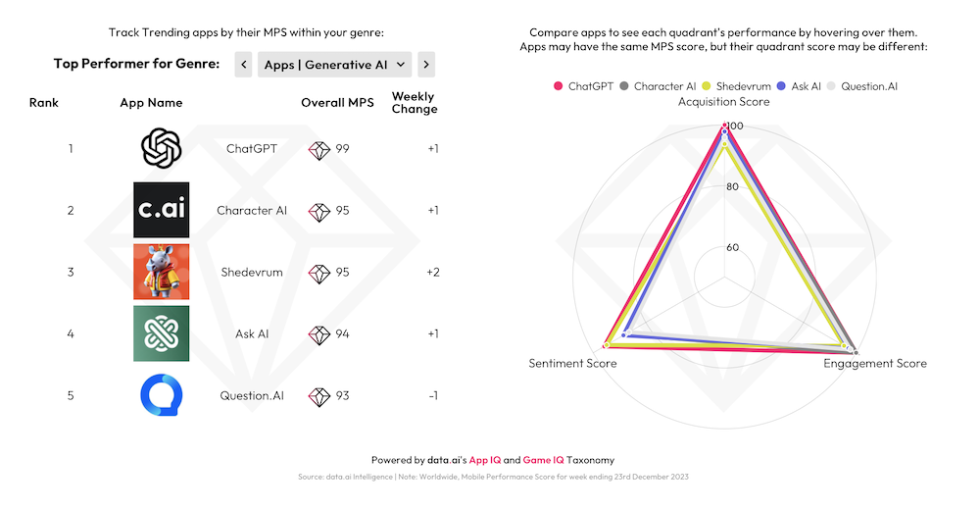This screenshot has width=980, height=509.
Task: Click the diamond icon next to 93
Action: [319, 396]
